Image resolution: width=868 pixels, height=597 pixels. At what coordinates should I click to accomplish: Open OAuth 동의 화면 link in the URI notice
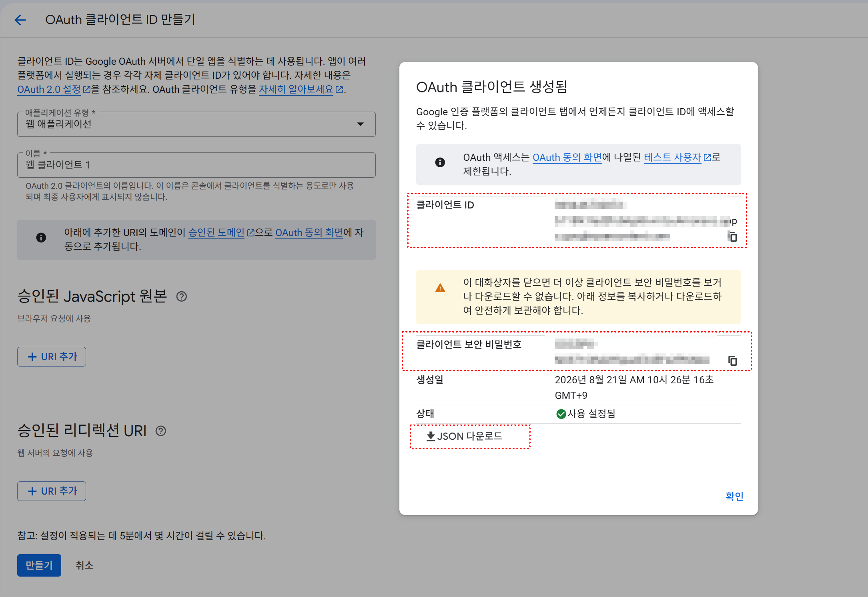[x=309, y=232]
